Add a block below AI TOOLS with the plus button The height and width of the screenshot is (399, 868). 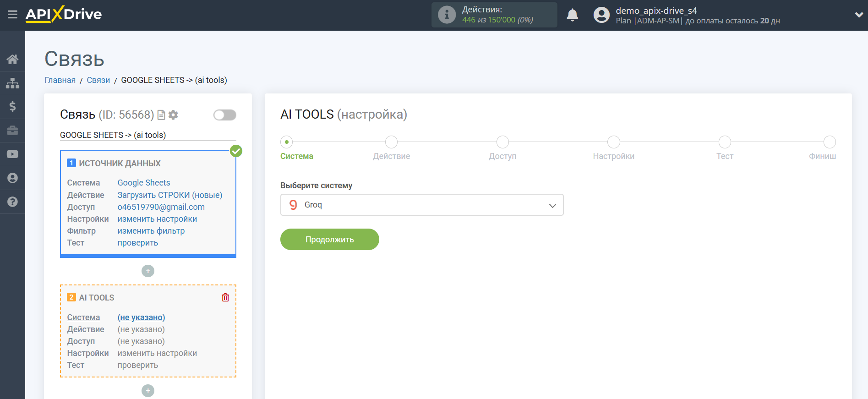148,391
